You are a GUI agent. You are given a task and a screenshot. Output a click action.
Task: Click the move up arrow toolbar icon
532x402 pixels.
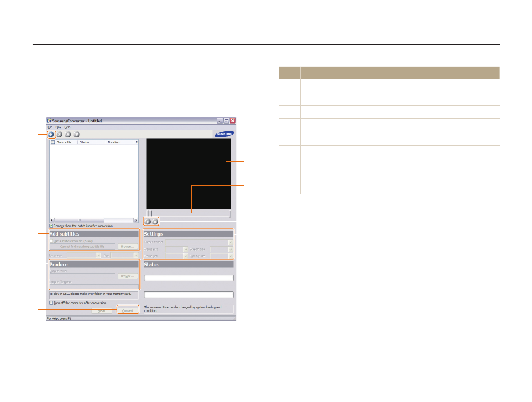(x=68, y=135)
